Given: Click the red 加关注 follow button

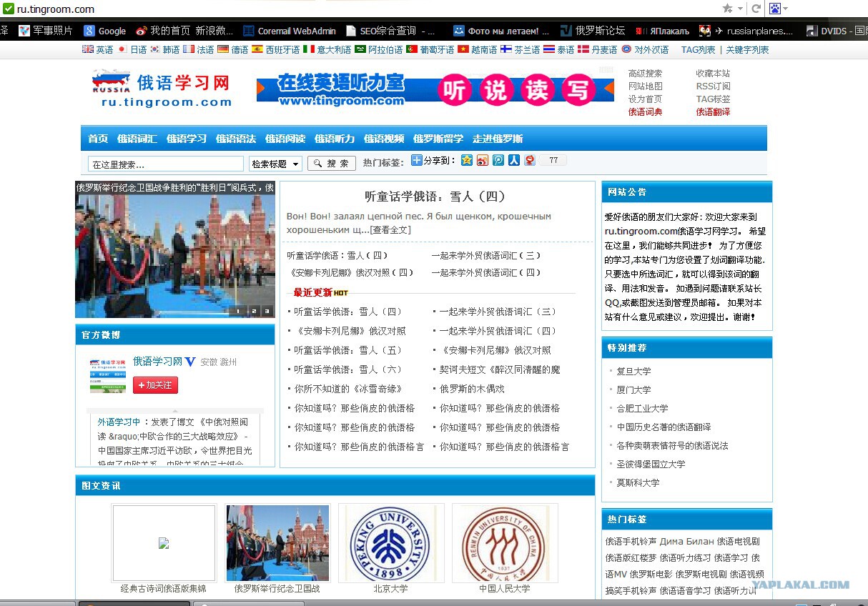Looking at the screenshot, I should click(x=155, y=385).
